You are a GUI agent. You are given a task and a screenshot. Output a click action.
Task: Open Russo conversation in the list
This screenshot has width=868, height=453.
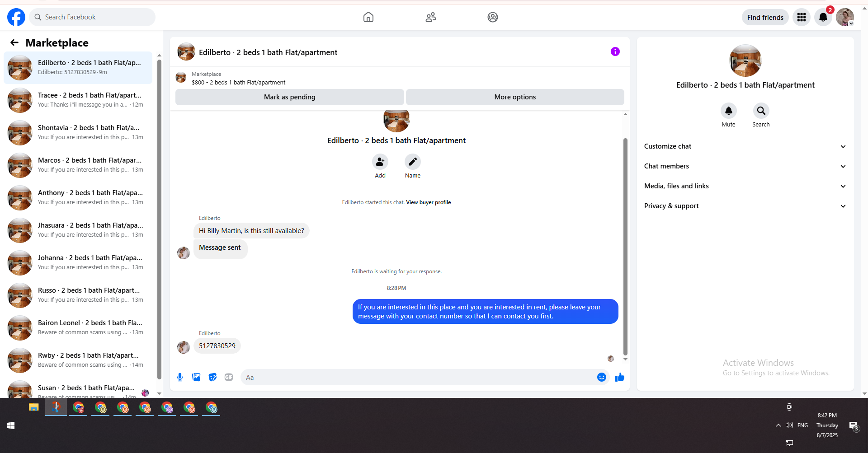pos(78,295)
